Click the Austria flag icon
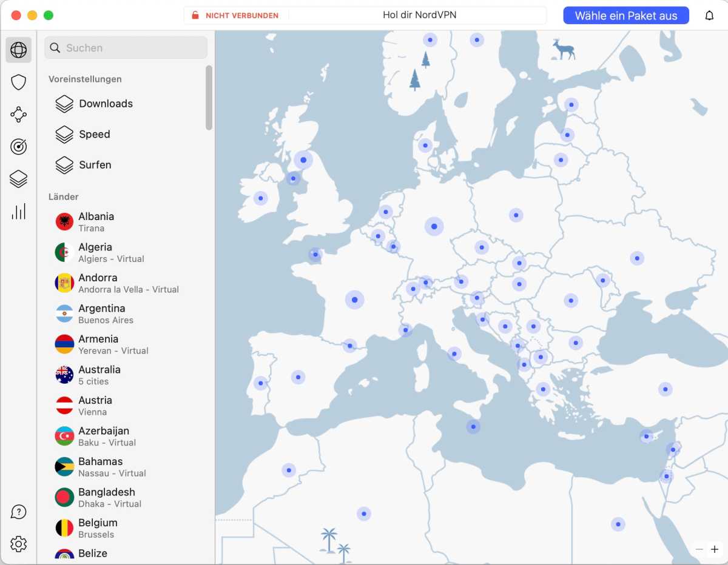 click(64, 406)
